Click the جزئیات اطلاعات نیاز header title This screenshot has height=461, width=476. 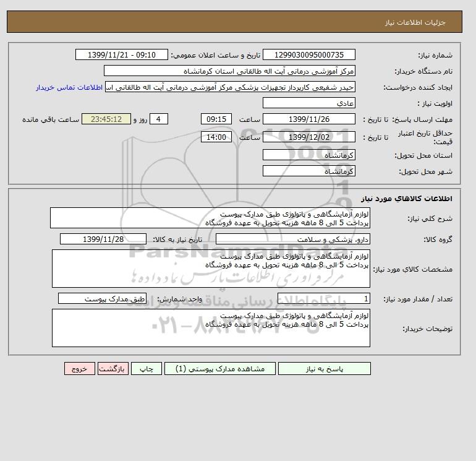click(415, 22)
